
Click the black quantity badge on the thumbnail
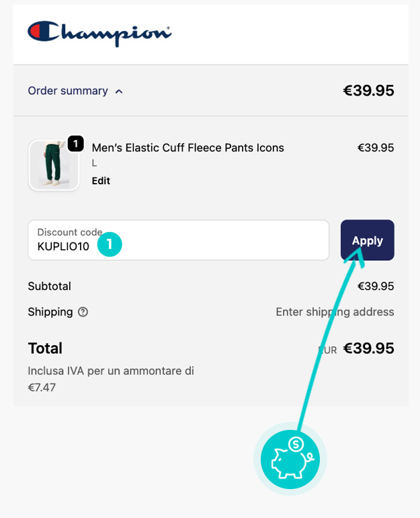76,143
